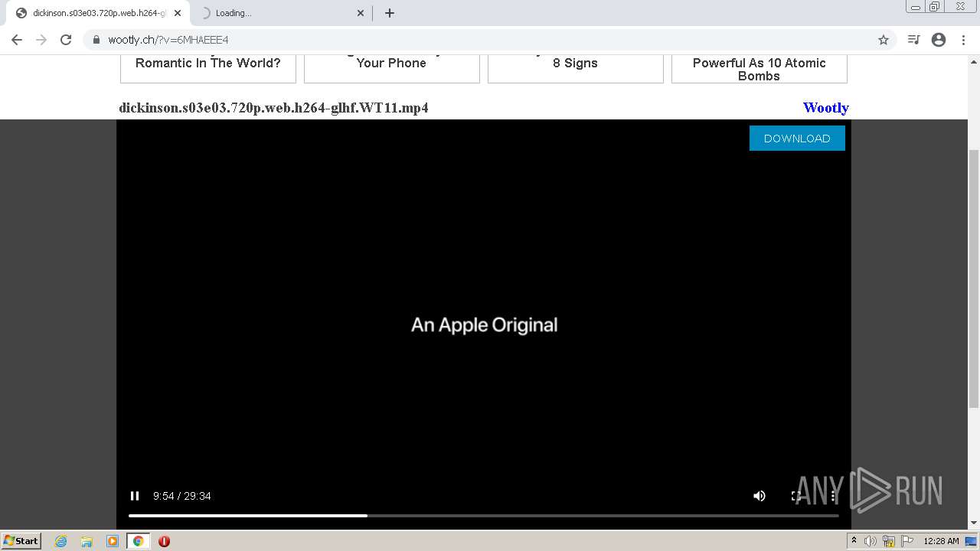Pause the video playback

(135, 496)
